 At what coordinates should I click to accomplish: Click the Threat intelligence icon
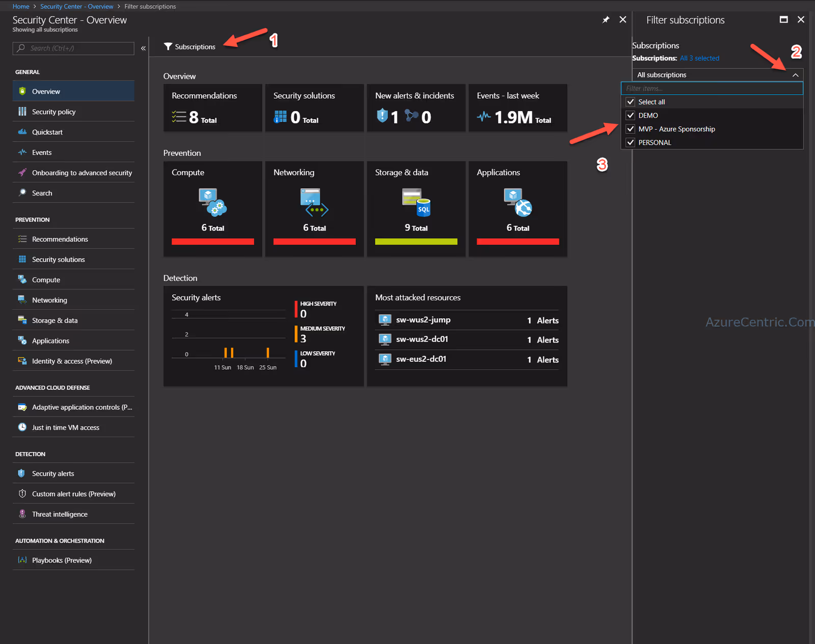pos(22,514)
